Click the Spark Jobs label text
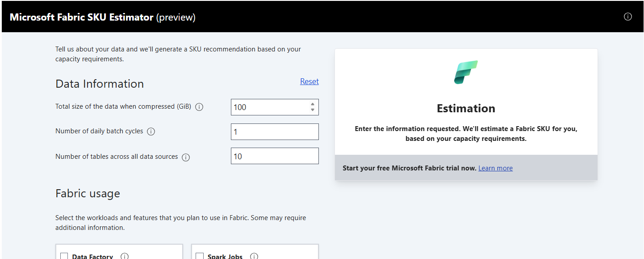The width and height of the screenshot is (644, 259). (225, 257)
